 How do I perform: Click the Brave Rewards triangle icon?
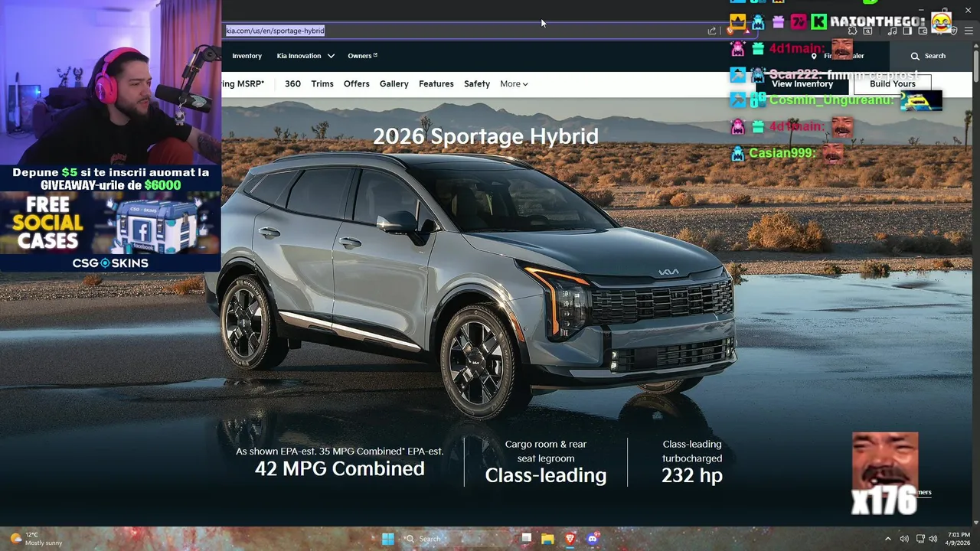[x=746, y=31]
